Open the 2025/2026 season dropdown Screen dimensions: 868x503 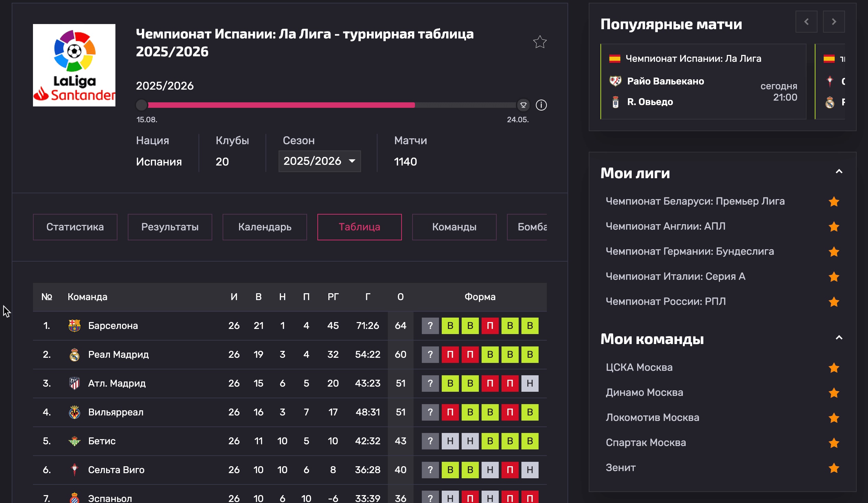pyautogui.click(x=319, y=161)
